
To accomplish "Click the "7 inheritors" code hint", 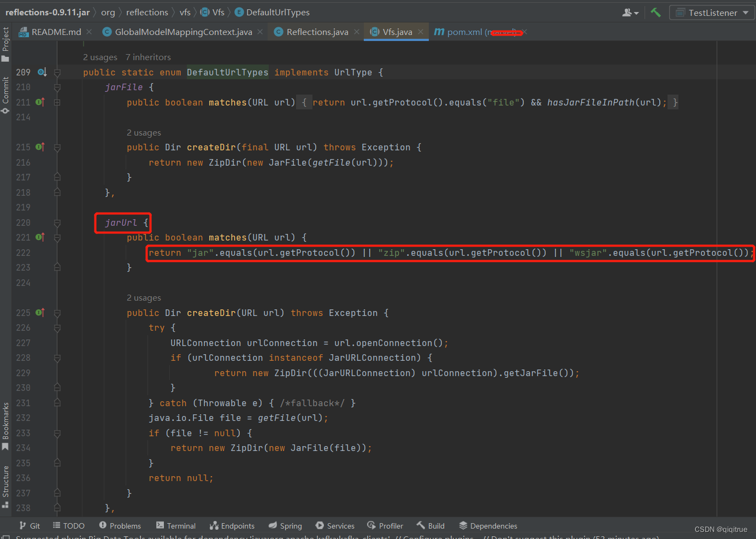I will pos(148,57).
